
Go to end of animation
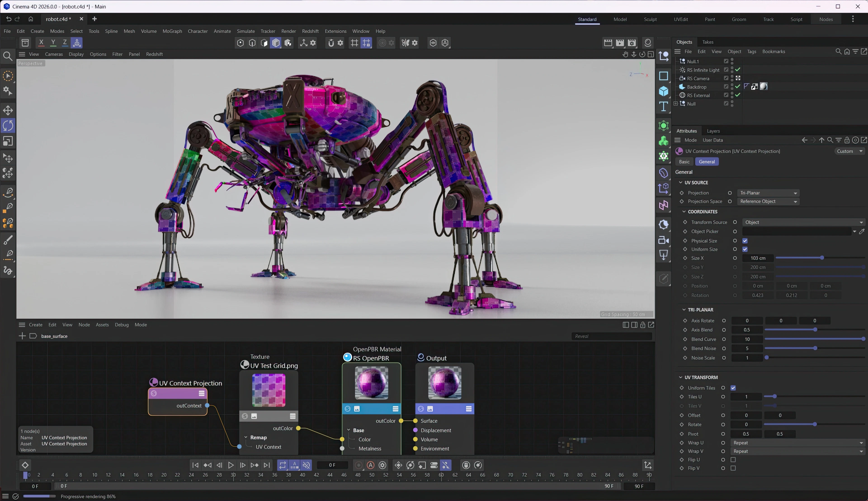267,465
